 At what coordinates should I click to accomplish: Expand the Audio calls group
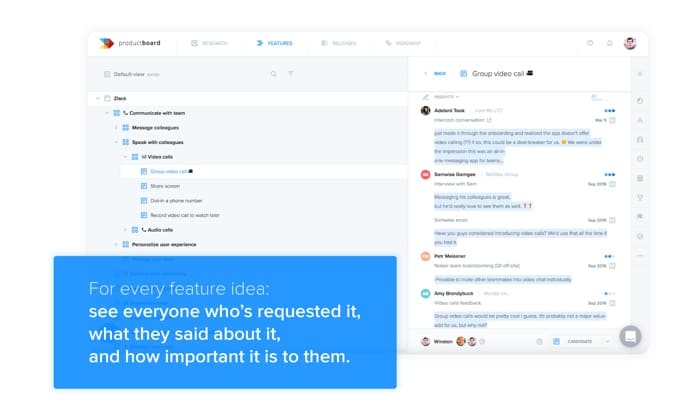click(125, 229)
